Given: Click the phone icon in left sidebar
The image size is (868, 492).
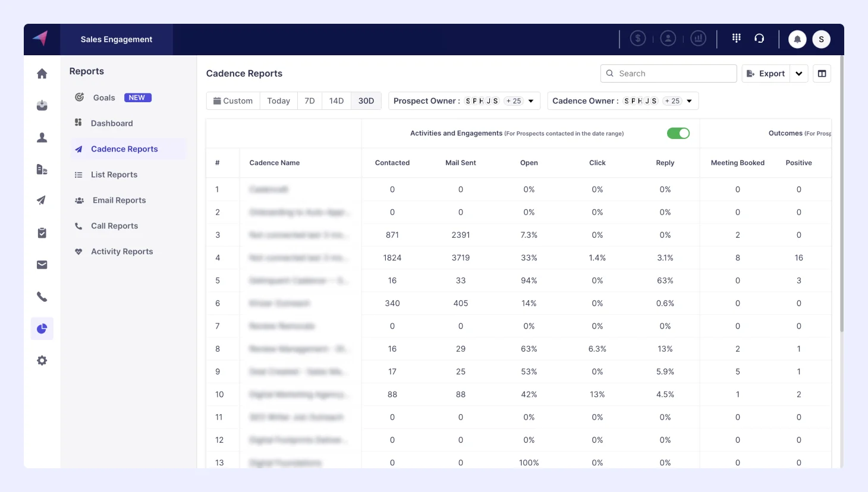Looking at the screenshot, I should coord(42,297).
